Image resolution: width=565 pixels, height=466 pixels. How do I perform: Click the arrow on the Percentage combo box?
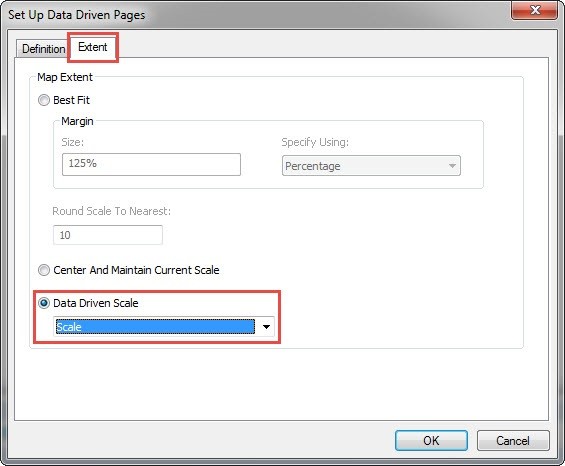tap(452, 166)
